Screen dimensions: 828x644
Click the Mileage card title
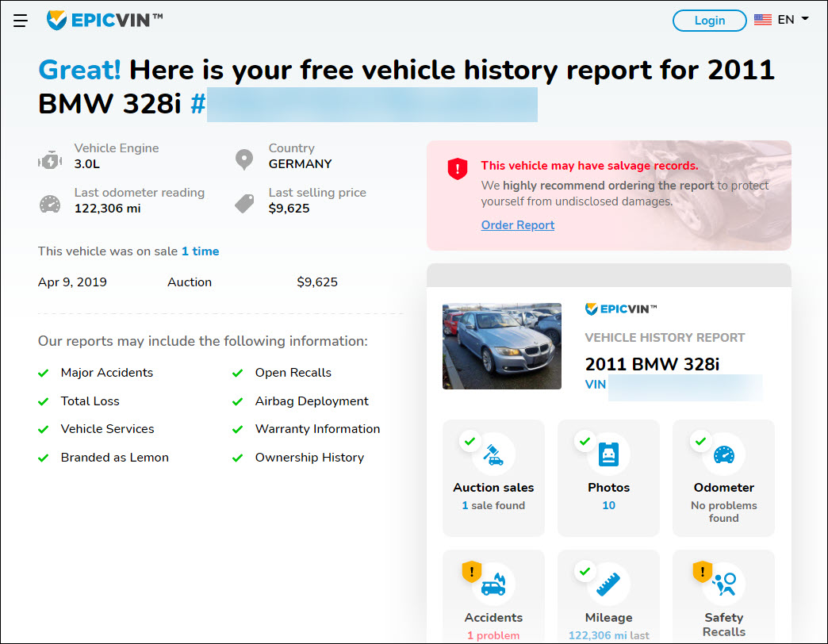[x=608, y=618]
